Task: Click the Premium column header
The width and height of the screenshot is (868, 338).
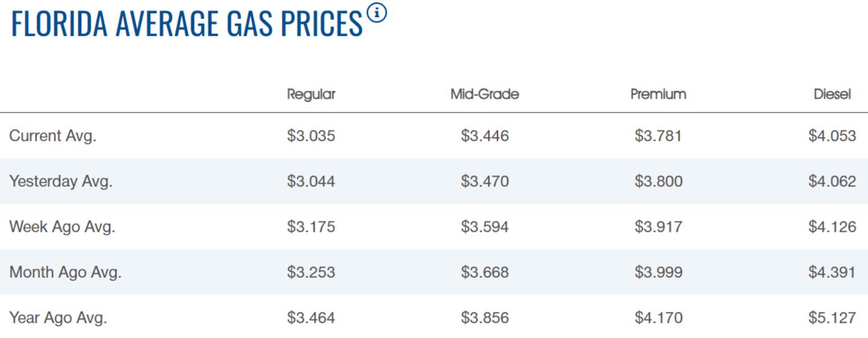Action: tap(658, 94)
